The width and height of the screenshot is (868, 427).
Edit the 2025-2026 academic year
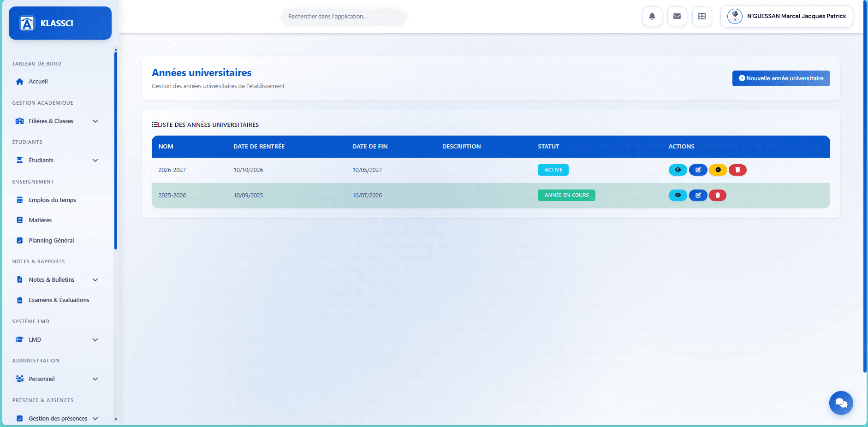tap(698, 196)
